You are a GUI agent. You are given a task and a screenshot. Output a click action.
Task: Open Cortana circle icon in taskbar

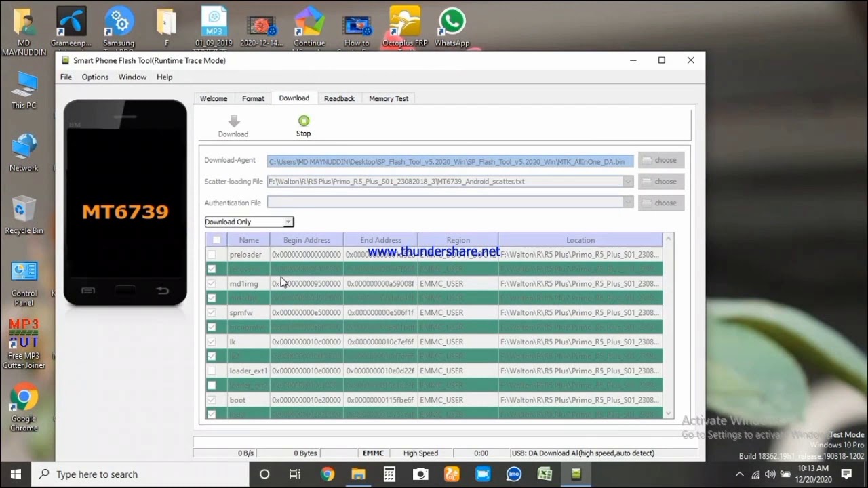coord(264,474)
